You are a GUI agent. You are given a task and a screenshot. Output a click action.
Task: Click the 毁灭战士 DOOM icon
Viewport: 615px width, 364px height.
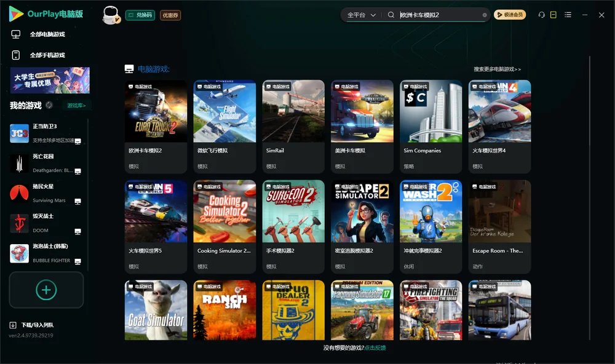[19, 224]
